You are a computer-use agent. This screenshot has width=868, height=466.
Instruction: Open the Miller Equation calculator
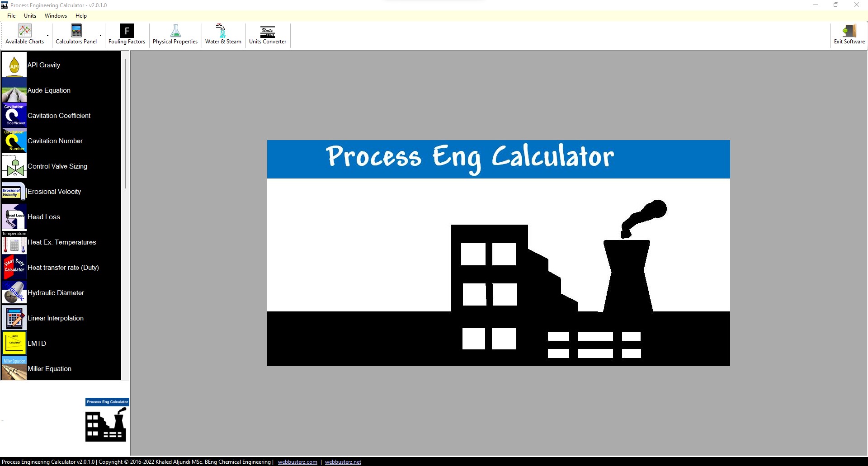(50, 368)
